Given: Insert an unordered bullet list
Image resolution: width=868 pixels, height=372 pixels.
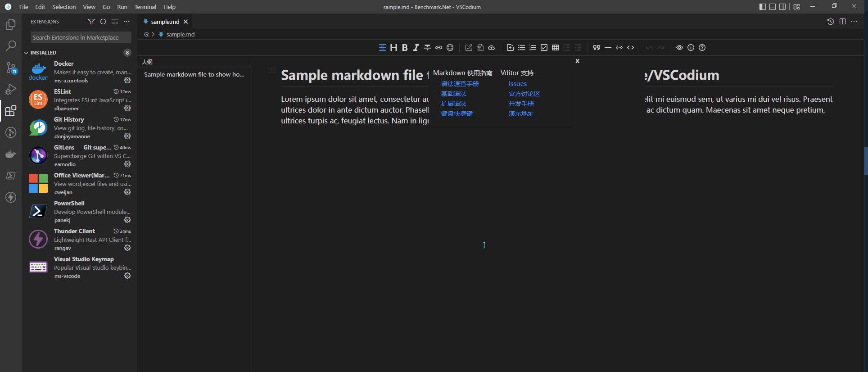Looking at the screenshot, I should point(521,48).
